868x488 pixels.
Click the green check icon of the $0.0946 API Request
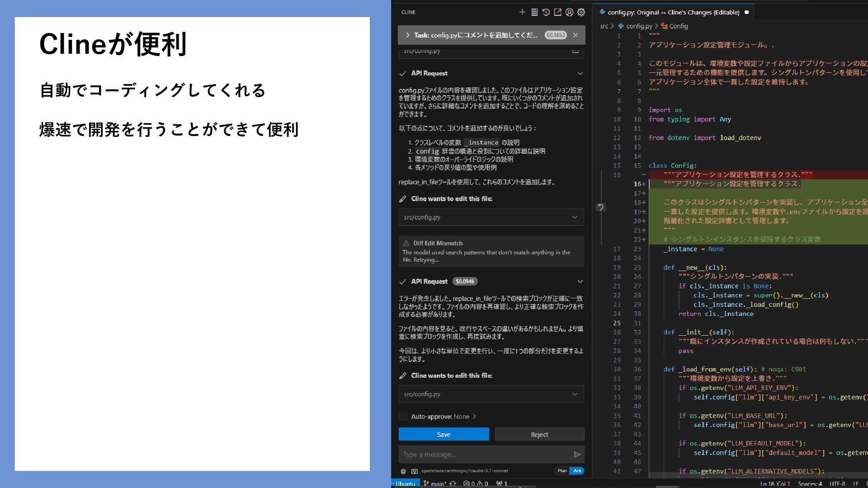coord(402,282)
